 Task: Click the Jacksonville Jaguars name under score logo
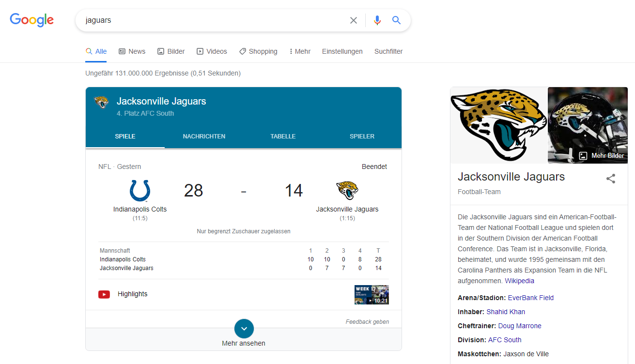[x=347, y=209]
